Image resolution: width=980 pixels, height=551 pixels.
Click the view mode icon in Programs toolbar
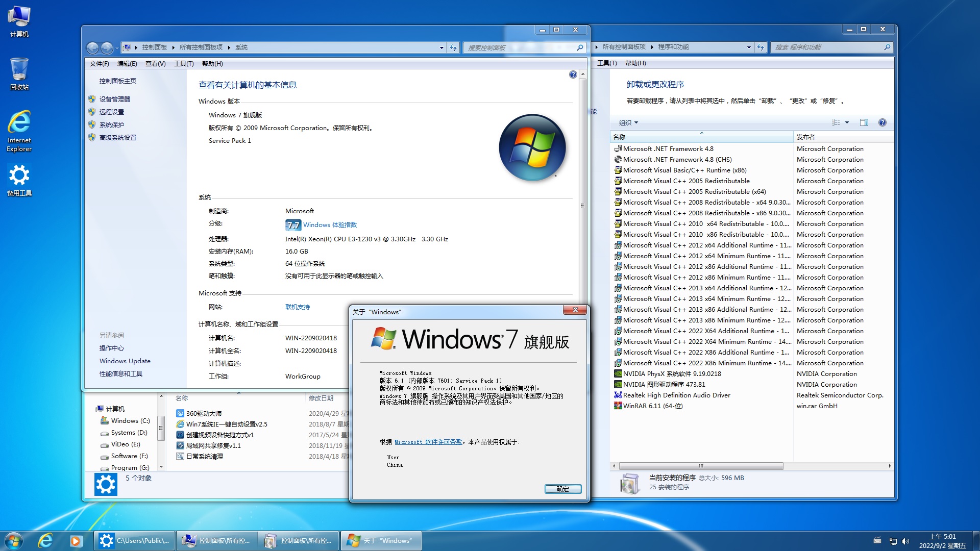(x=836, y=122)
